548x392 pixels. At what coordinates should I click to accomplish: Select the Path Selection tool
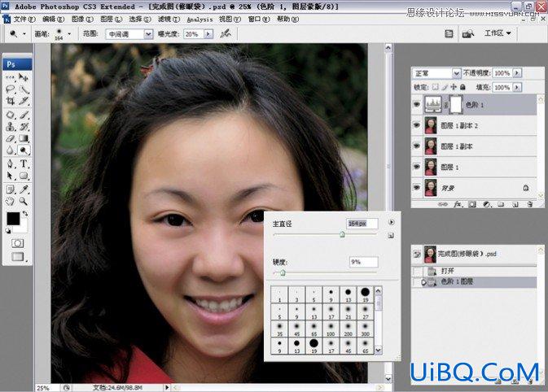(x=10, y=176)
